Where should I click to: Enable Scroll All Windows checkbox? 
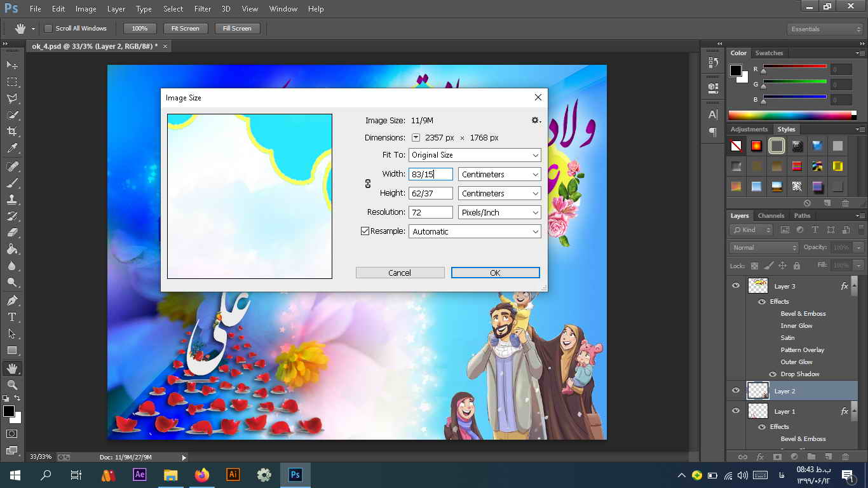pos(48,29)
